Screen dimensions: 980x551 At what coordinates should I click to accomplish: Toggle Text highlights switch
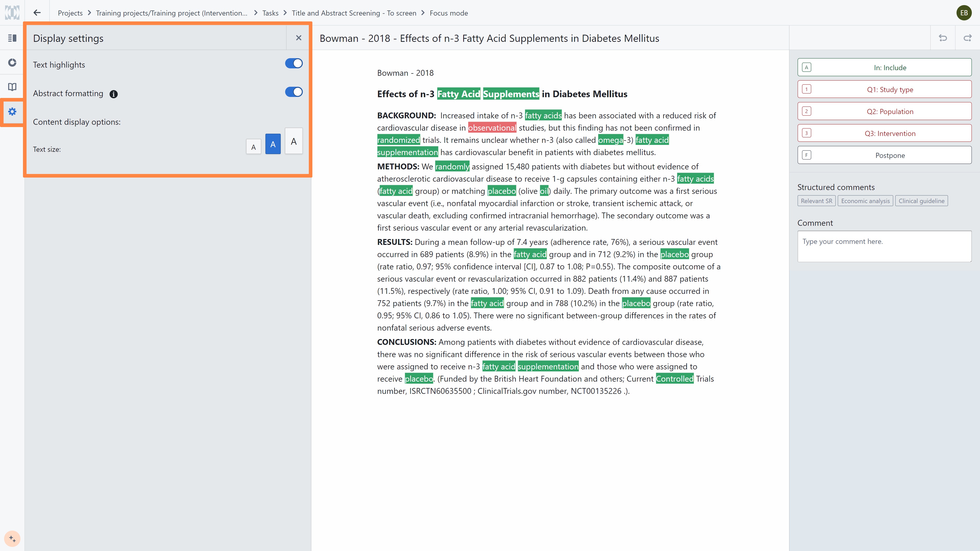click(x=294, y=64)
